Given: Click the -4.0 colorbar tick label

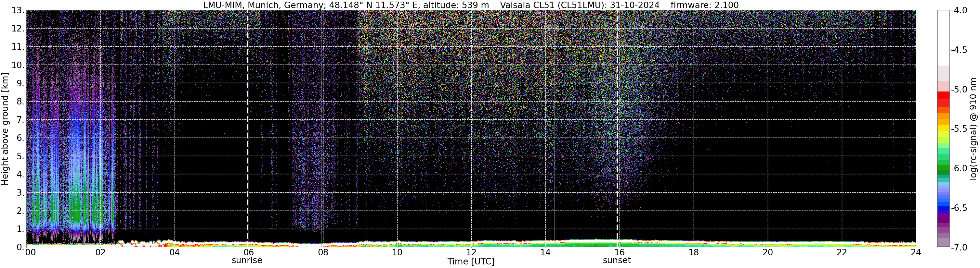Looking at the screenshot, I should (x=959, y=10).
